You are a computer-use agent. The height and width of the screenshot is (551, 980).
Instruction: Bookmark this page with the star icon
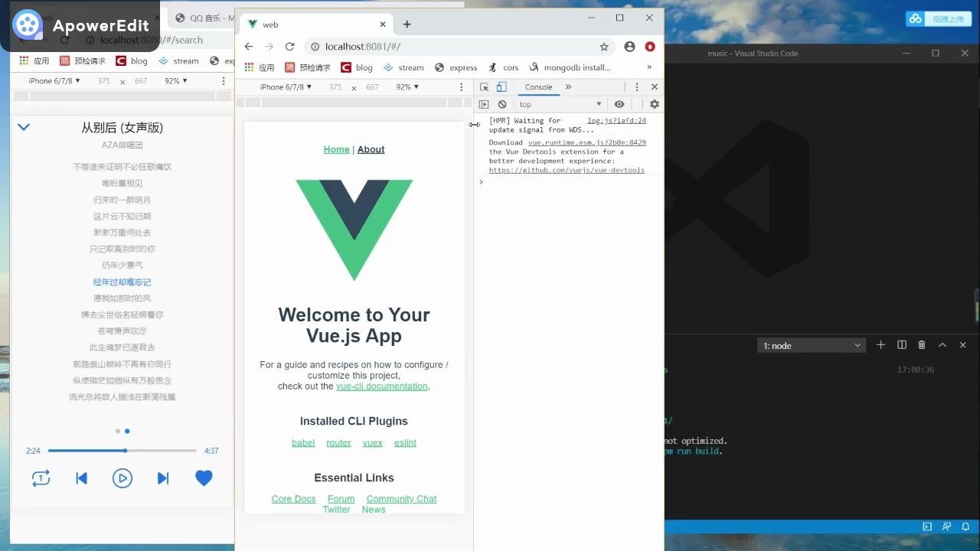604,47
